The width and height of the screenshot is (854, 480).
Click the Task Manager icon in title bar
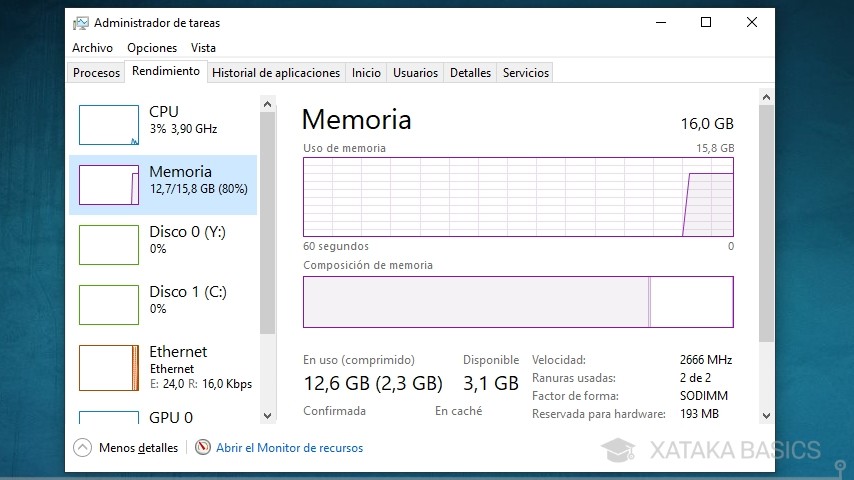pyautogui.click(x=80, y=23)
